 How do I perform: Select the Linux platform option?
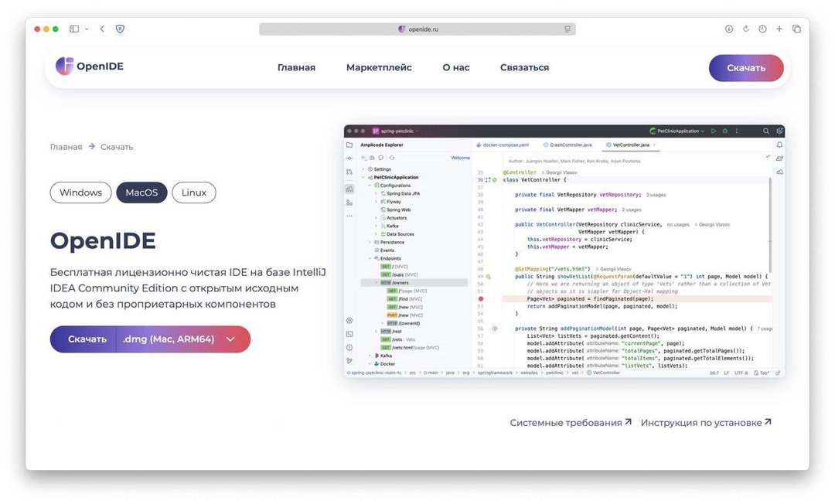click(193, 192)
